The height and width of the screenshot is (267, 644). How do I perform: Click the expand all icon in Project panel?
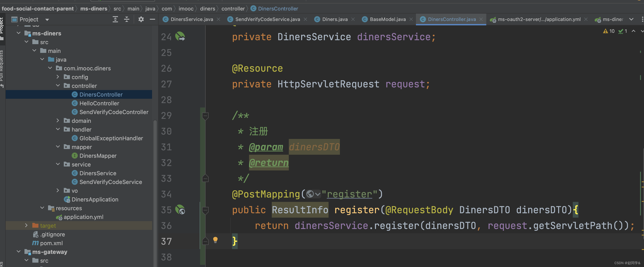click(x=115, y=19)
